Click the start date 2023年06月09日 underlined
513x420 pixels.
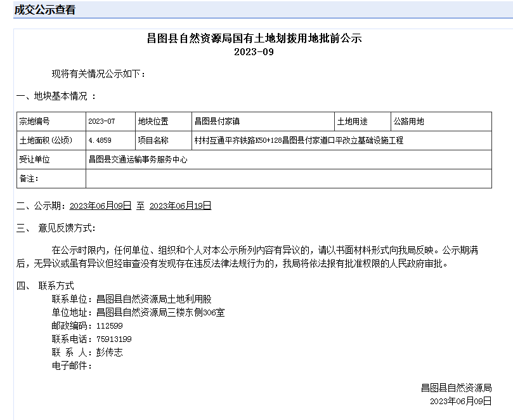pos(100,206)
